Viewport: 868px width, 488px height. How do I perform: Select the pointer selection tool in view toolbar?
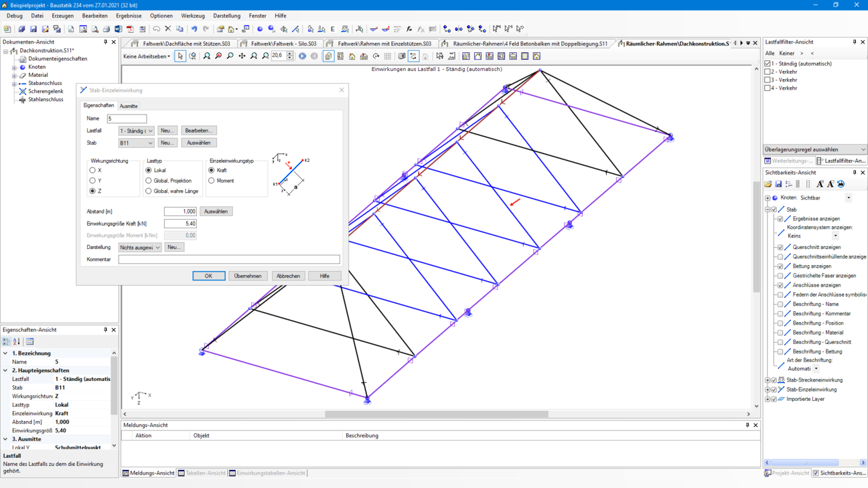click(x=180, y=56)
